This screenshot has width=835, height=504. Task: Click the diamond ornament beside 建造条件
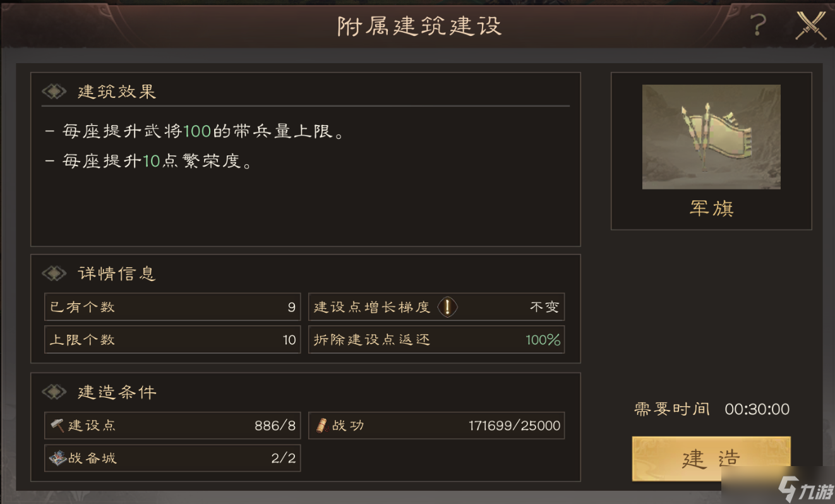pos(54,392)
